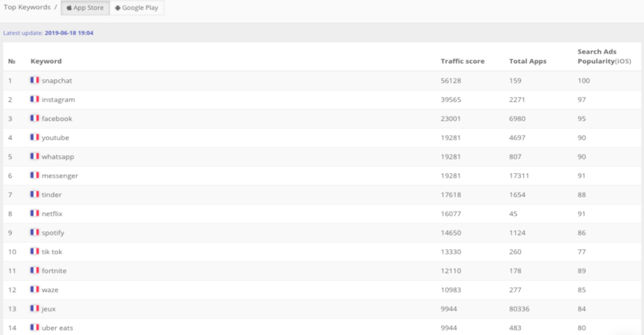This screenshot has width=644, height=335.
Task: Select the instagram keyword
Action: (x=58, y=100)
